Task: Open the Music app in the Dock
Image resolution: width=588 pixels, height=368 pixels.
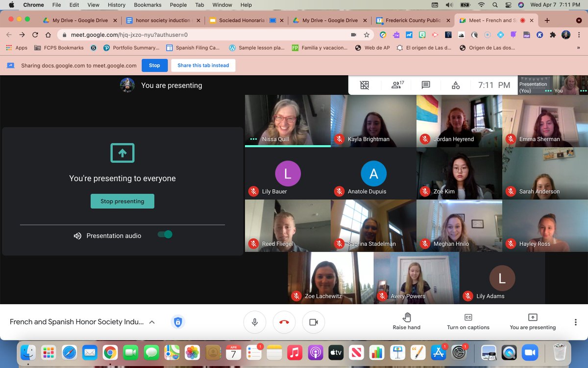Action: click(294, 352)
